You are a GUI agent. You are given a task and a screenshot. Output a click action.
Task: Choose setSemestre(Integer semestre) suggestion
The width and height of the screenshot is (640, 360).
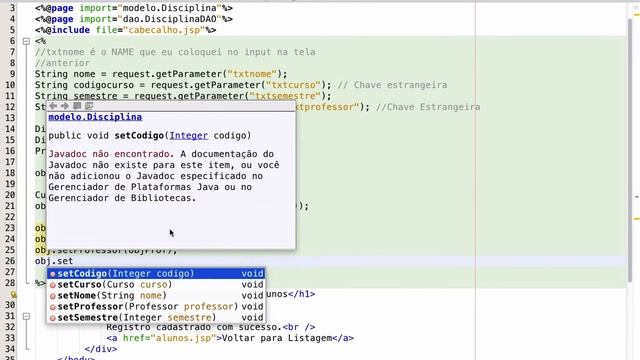(156, 318)
